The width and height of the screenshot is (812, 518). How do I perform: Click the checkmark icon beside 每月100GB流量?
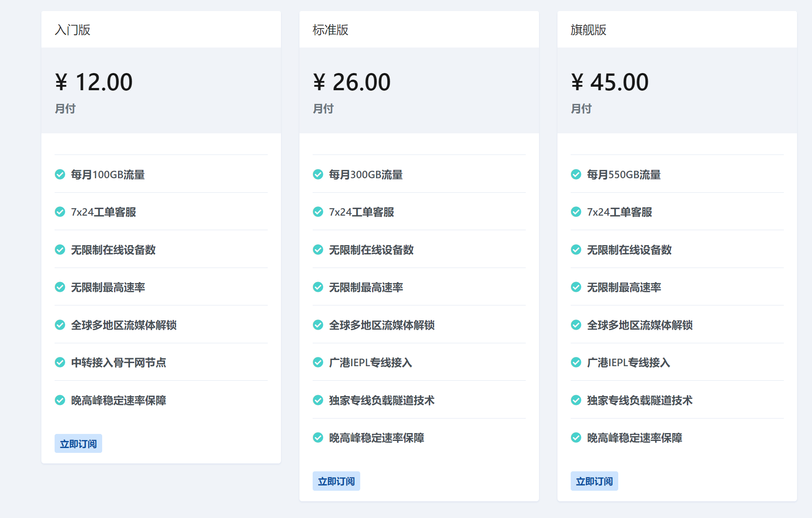tap(60, 174)
